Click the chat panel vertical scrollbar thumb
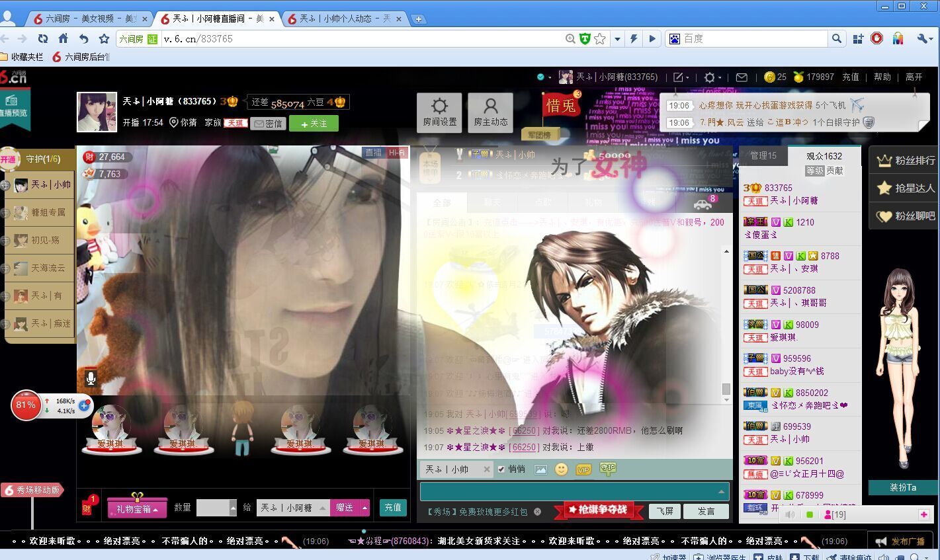Image resolution: width=940 pixels, height=560 pixels. coord(726,389)
